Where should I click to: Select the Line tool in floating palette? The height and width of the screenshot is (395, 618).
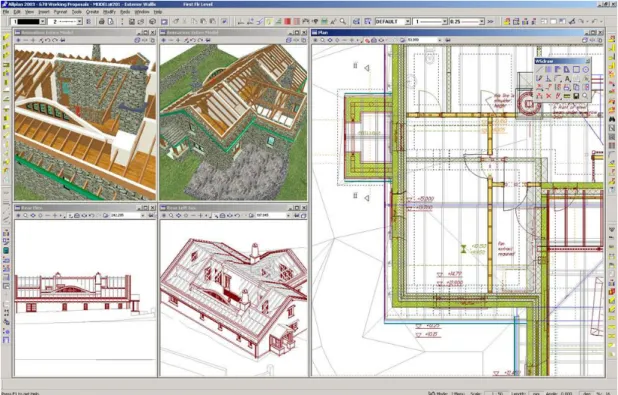click(x=539, y=70)
